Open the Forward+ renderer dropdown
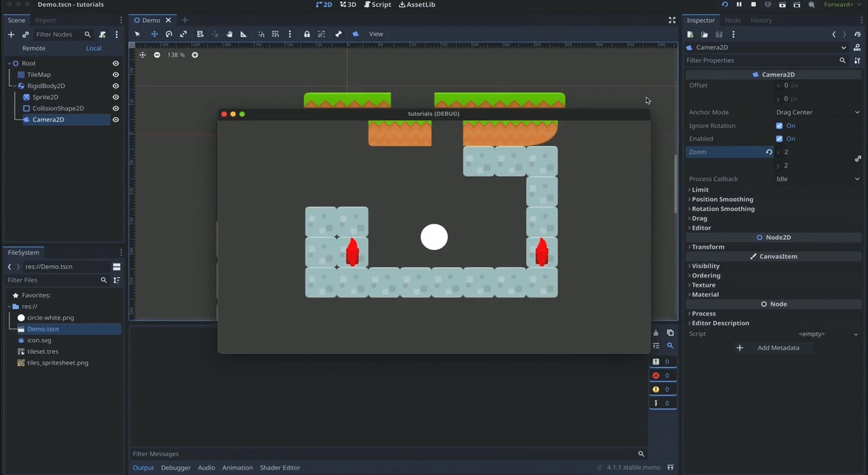Viewport: 868px width, 475px height. tap(841, 5)
